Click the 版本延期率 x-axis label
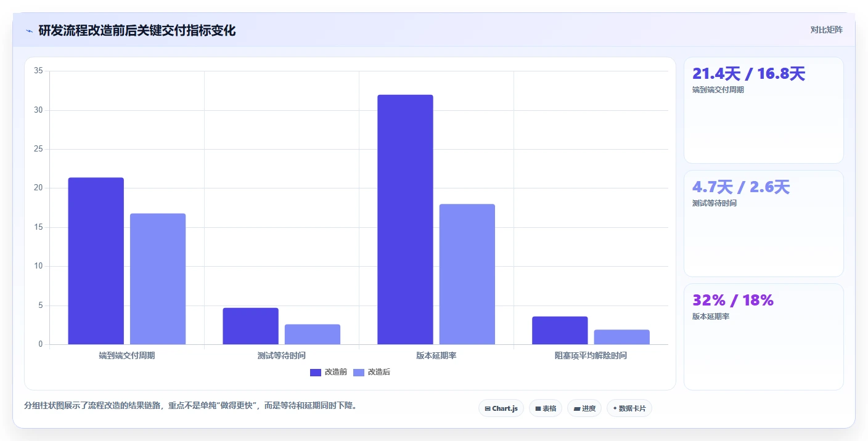 [x=436, y=356]
